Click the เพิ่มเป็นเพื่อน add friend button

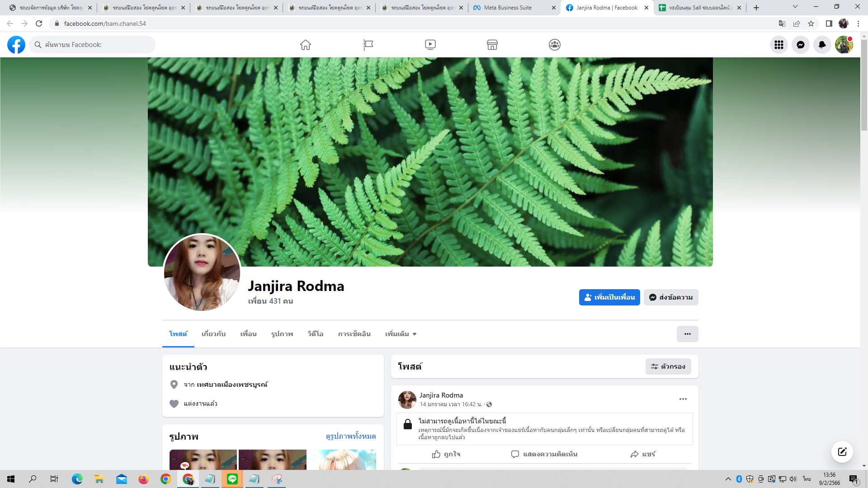click(609, 297)
